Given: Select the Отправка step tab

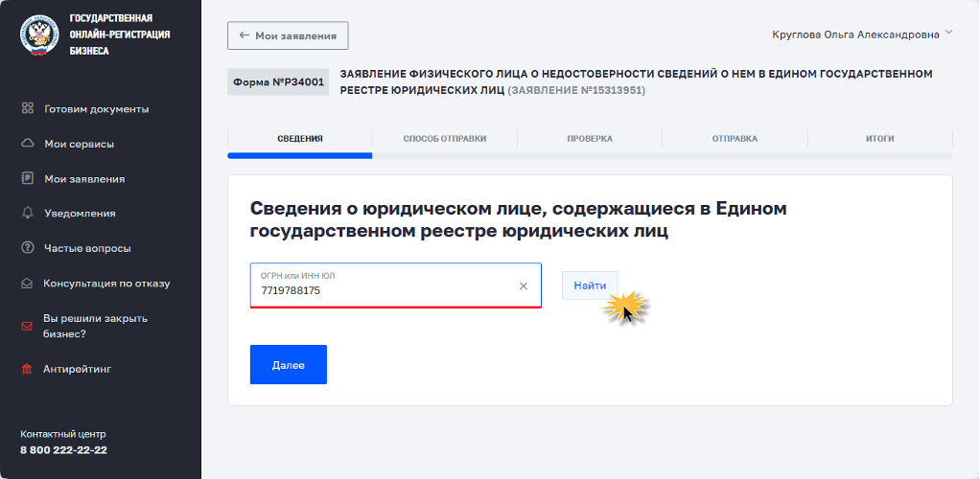Looking at the screenshot, I should [x=735, y=139].
